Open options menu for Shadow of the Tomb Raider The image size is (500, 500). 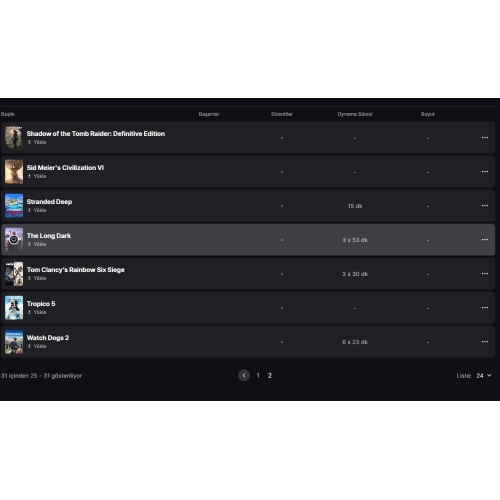pyautogui.click(x=485, y=138)
